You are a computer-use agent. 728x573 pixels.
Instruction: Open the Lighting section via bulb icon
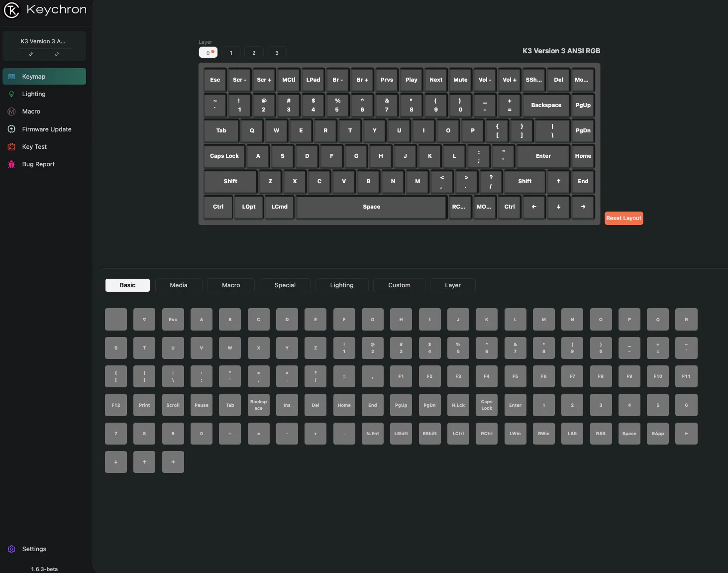click(x=11, y=94)
